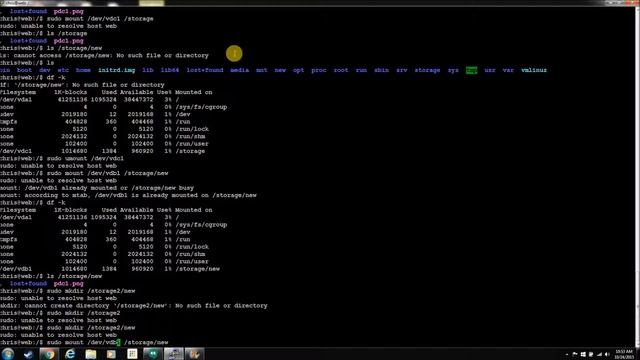Open File Explorer folder icon in taskbar
640x360 pixels.
[91, 354]
